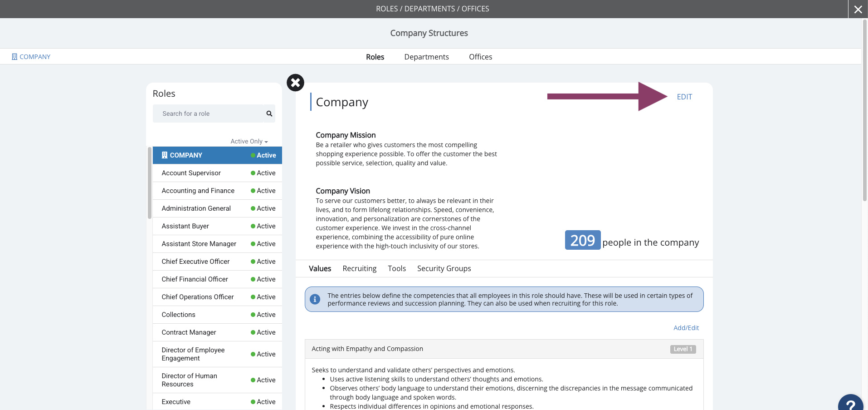Image resolution: width=868 pixels, height=410 pixels.
Task: Open the Active Only filter dropdown
Action: [249, 141]
